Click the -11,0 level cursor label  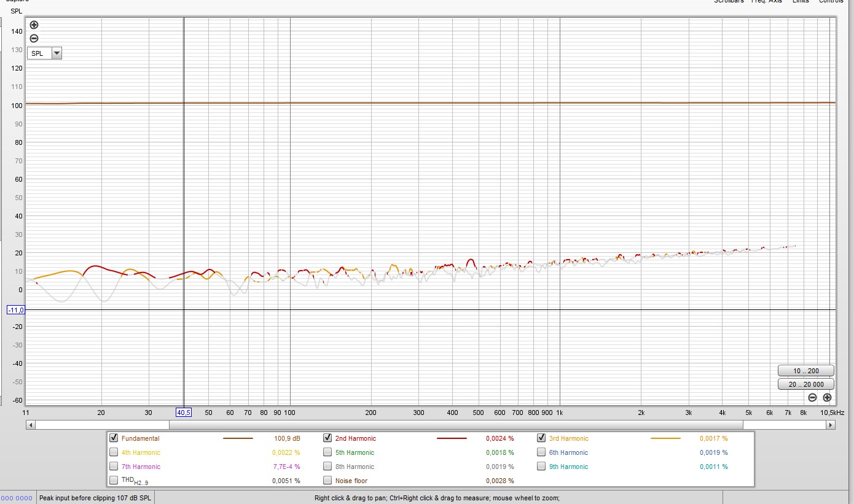click(15, 310)
